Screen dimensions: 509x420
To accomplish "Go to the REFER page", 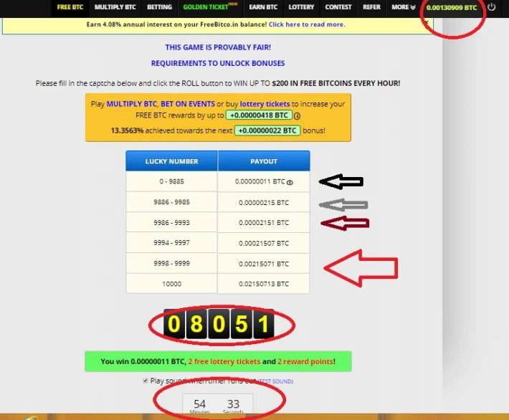I will click(371, 7).
